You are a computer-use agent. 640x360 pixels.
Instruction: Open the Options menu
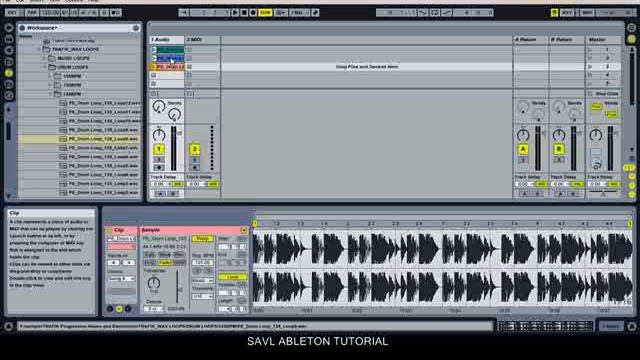click(74, 1)
